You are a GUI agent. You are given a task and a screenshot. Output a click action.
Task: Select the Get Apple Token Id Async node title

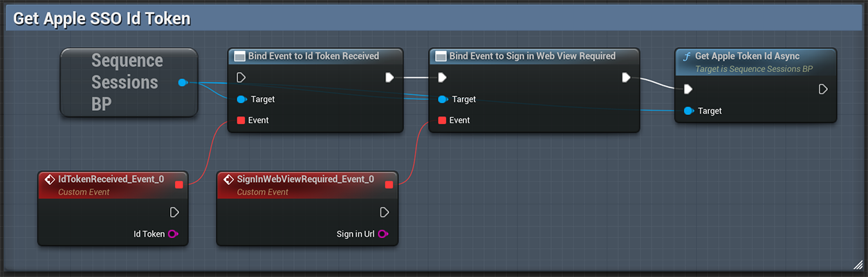[x=747, y=56]
